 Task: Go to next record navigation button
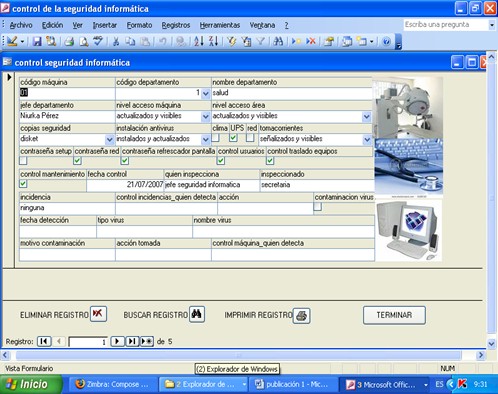117,341
